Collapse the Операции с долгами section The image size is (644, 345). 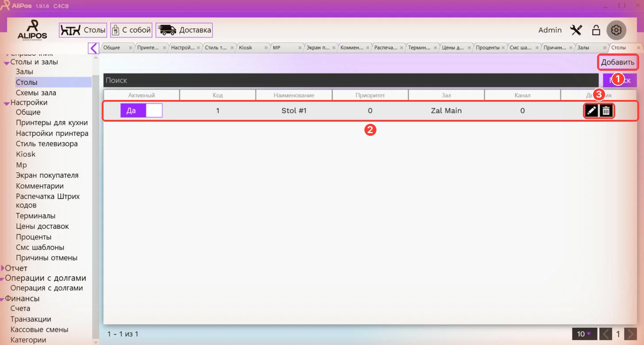(x=3, y=279)
